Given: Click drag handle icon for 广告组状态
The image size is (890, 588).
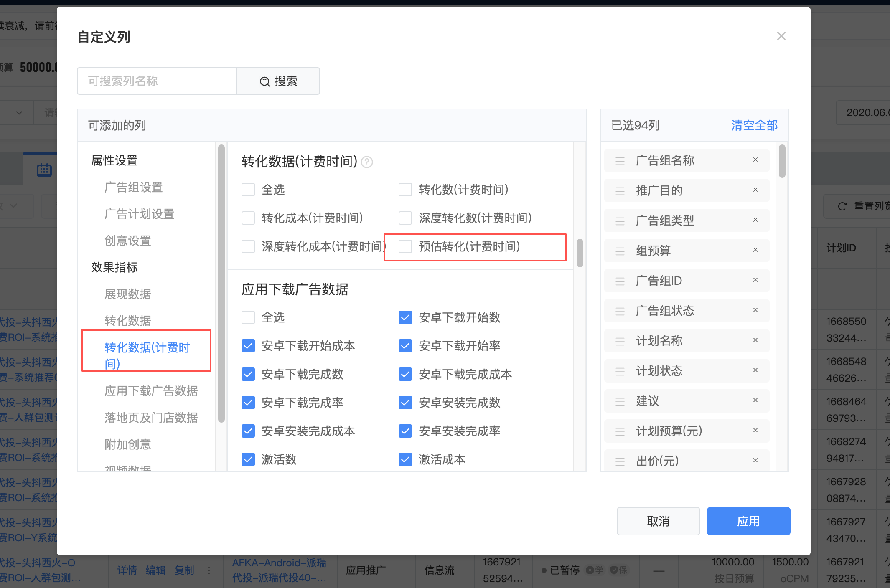Looking at the screenshot, I should pos(620,312).
